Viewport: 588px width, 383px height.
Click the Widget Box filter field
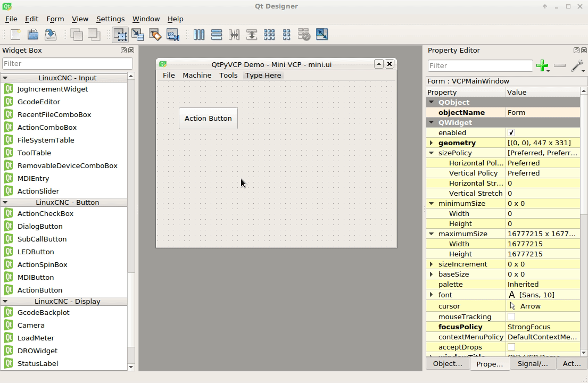68,64
